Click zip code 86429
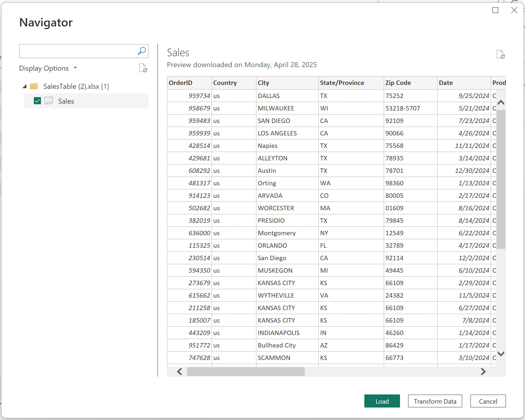This screenshot has height=420, width=525. 411,345
